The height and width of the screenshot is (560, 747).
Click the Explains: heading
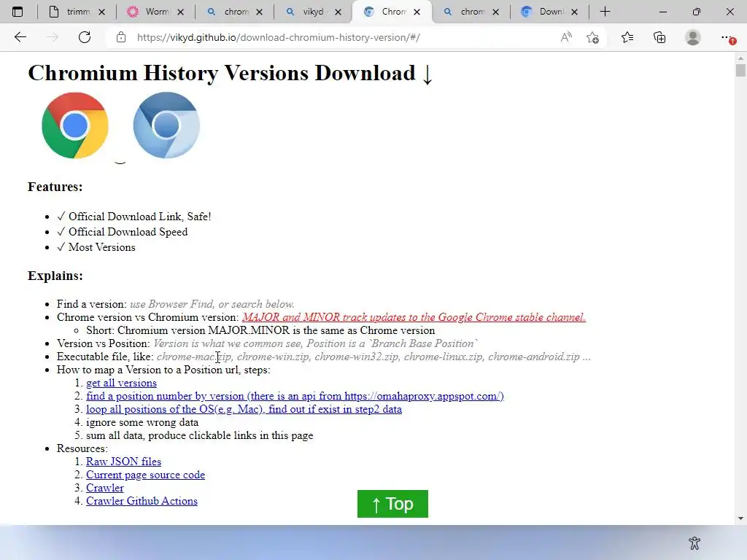[55, 276]
